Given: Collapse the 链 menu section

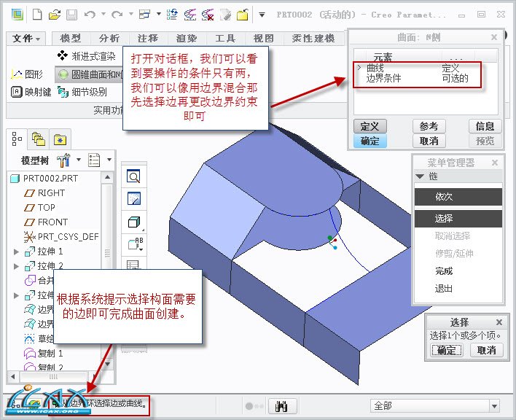Looking at the screenshot, I should tap(420, 176).
